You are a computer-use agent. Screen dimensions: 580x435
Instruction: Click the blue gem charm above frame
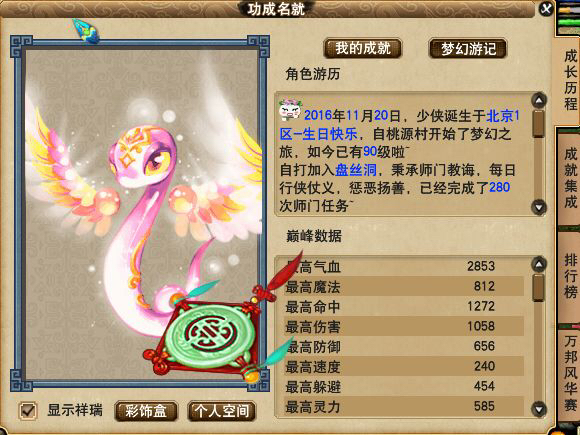86,31
